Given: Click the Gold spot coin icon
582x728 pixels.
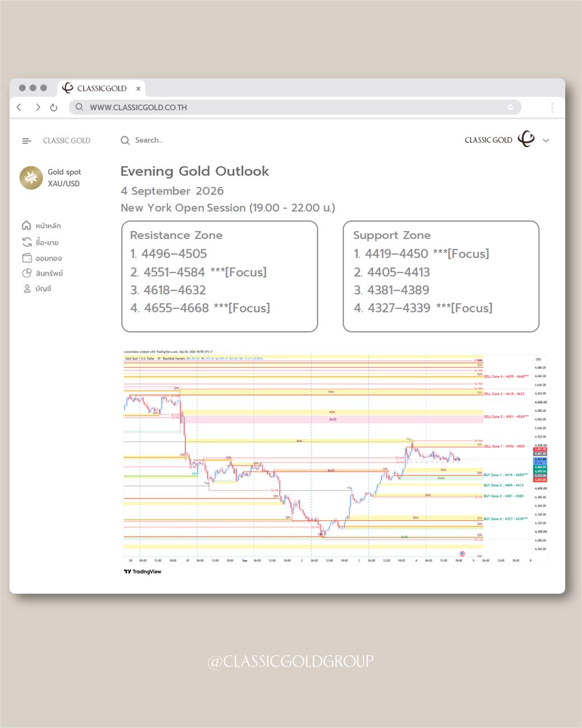Looking at the screenshot, I should click(x=31, y=178).
